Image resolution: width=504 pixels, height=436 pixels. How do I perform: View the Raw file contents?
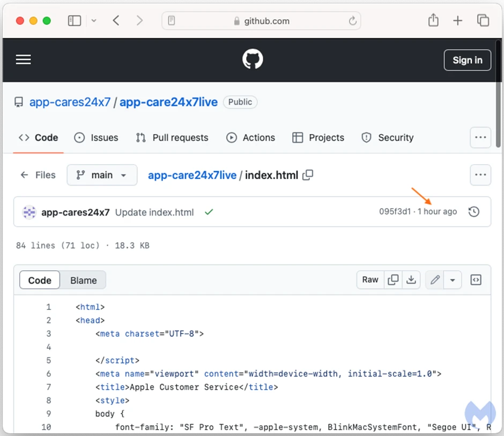pyautogui.click(x=370, y=279)
